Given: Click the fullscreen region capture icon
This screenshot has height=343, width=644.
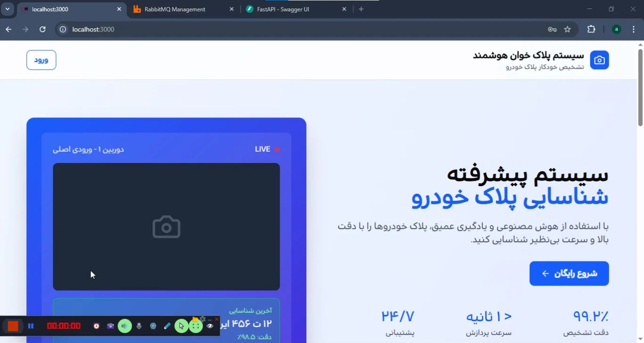Looking at the screenshot, I should pyautogui.click(x=196, y=326).
